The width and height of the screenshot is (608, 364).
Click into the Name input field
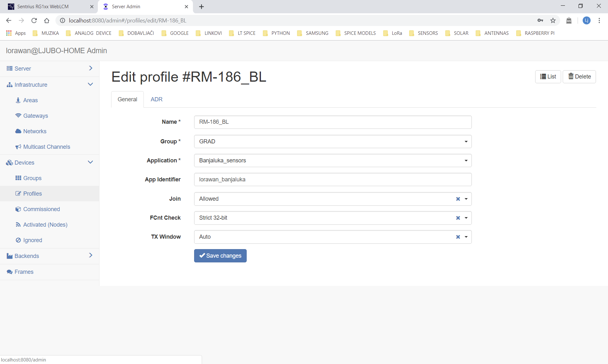click(x=333, y=122)
